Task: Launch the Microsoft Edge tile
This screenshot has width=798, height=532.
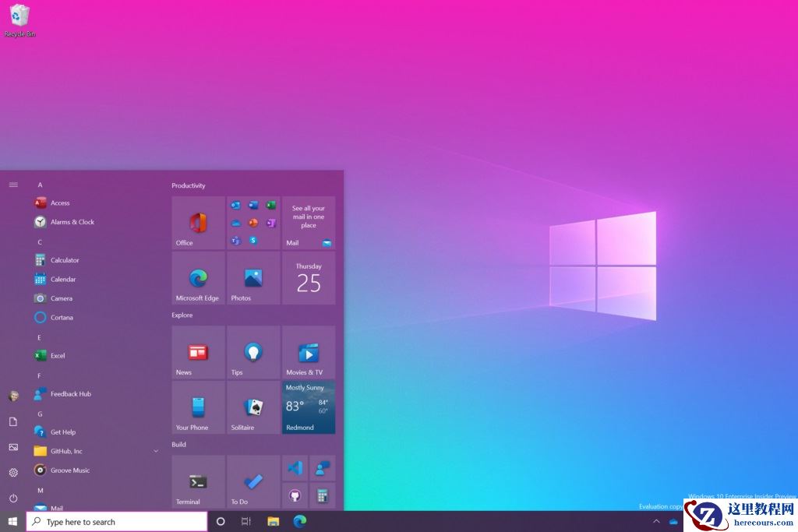Action: tap(198, 278)
